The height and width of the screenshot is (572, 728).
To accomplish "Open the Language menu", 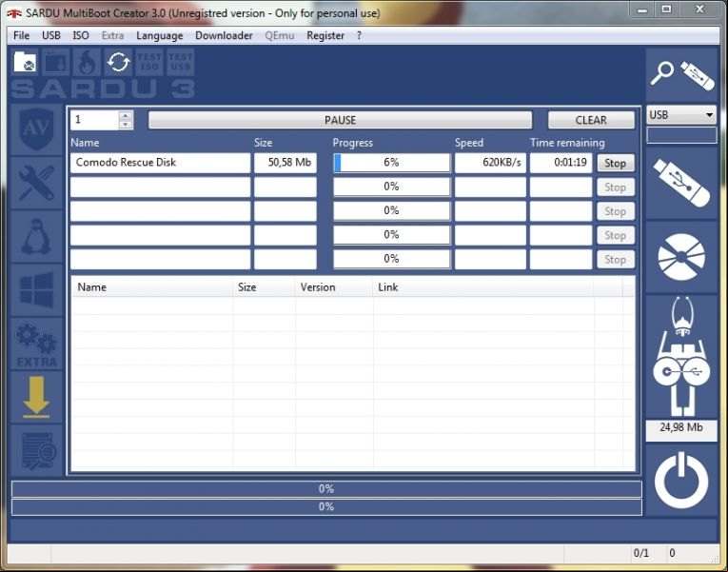I will click(159, 36).
